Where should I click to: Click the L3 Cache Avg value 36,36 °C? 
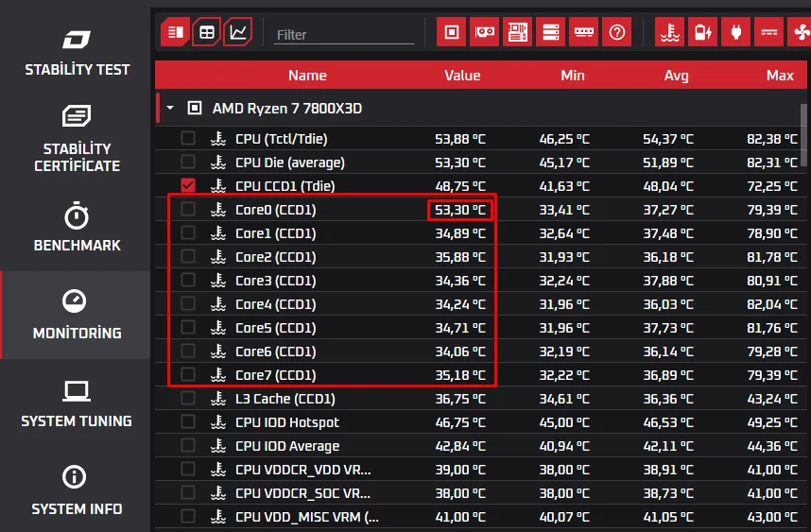click(668, 399)
